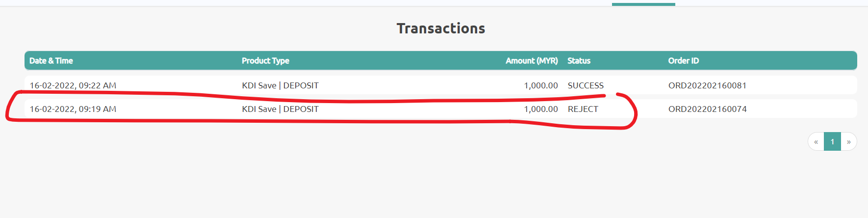The width and height of the screenshot is (868, 218).
Task: Select order ID ORD202202160081
Action: point(707,85)
